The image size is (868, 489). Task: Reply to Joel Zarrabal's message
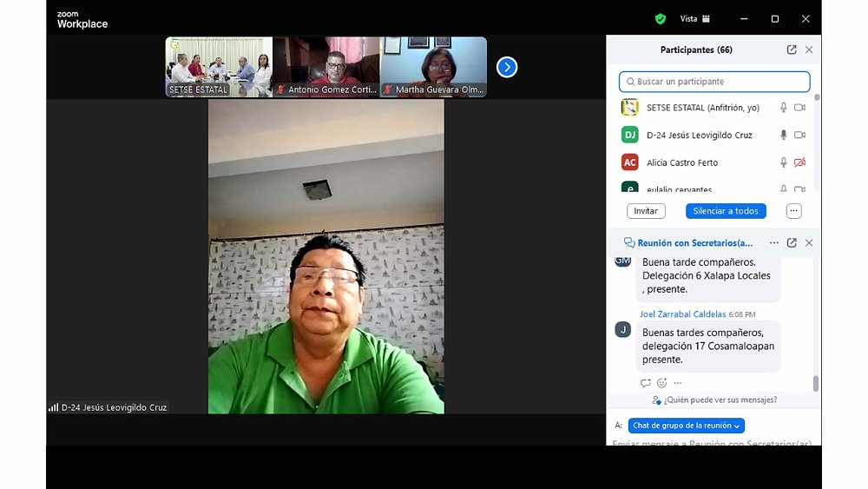coord(645,383)
